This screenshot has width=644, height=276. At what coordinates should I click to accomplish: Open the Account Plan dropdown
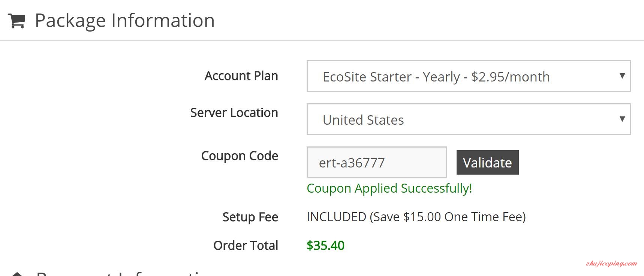469,76
